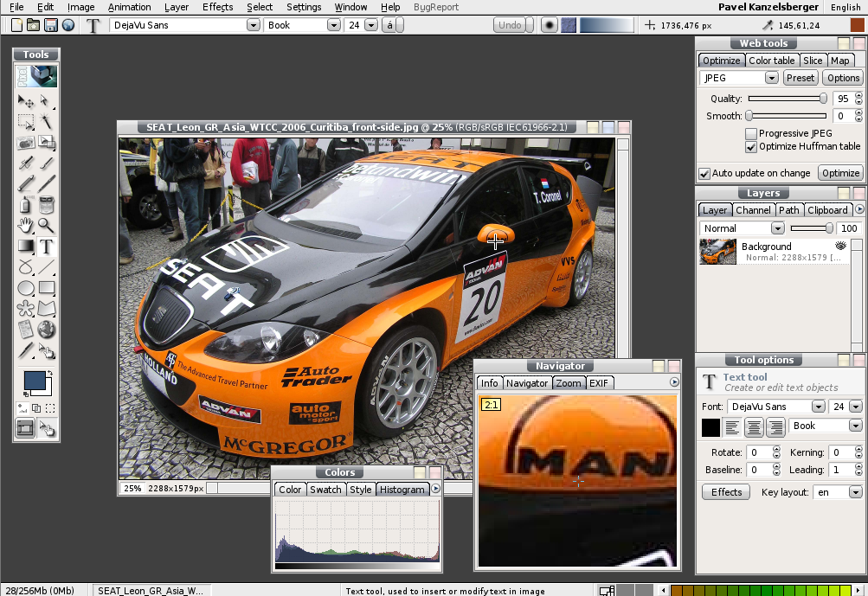The height and width of the screenshot is (596, 868).
Task: Click the Preset button
Action: [800, 78]
